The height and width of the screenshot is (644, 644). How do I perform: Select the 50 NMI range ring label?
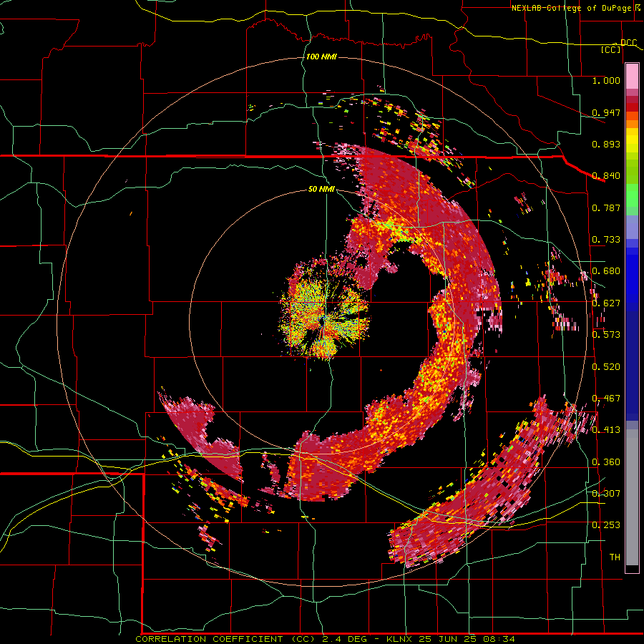(321, 189)
